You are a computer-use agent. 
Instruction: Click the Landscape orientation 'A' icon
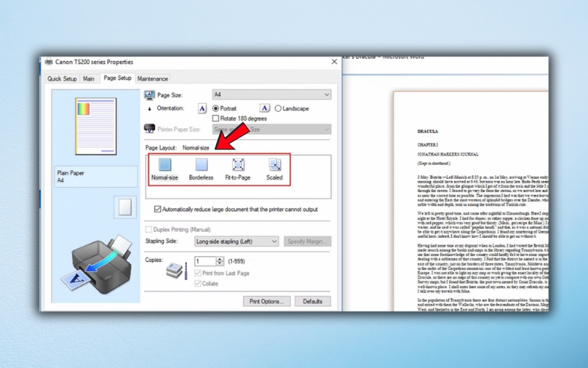(x=265, y=108)
